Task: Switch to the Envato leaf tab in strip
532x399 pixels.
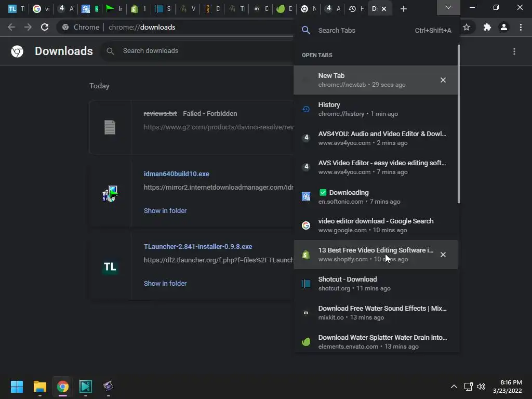Action: click(x=284, y=9)
